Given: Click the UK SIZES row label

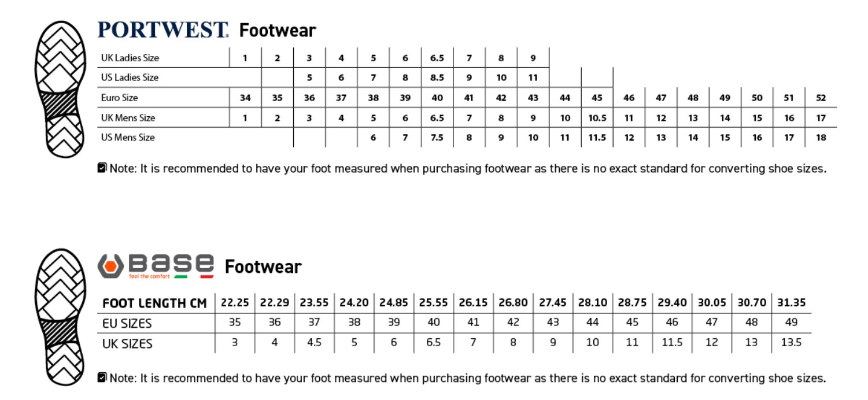Looking at the screenshot, I should (127, 343).
